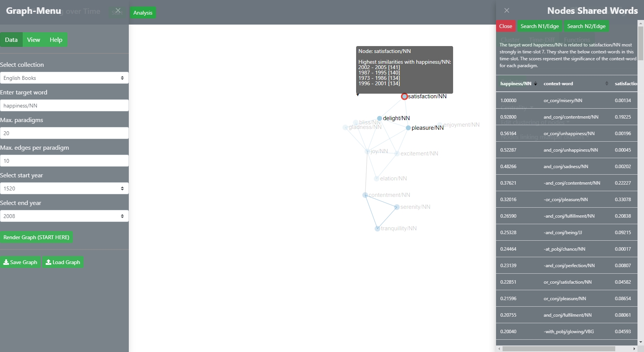Open the Help menu
The height and width of the screenshot is (352, 644).
pyautogui.click(x=55, y=40)
